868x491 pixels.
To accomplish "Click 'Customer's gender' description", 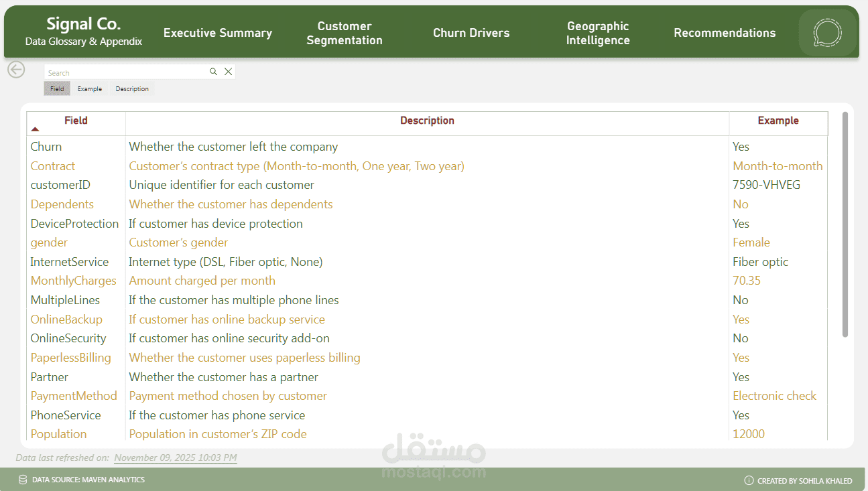I will coord(178,242).
